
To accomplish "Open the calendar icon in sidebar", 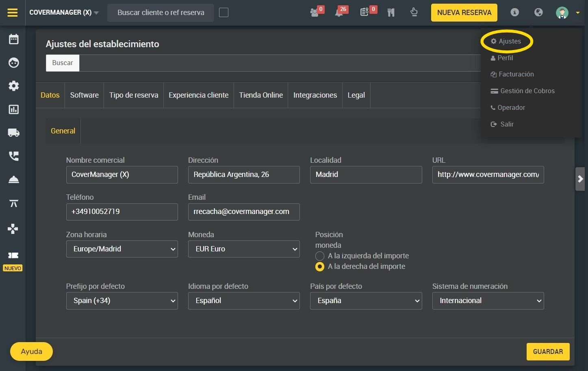I will click(14, 39).
